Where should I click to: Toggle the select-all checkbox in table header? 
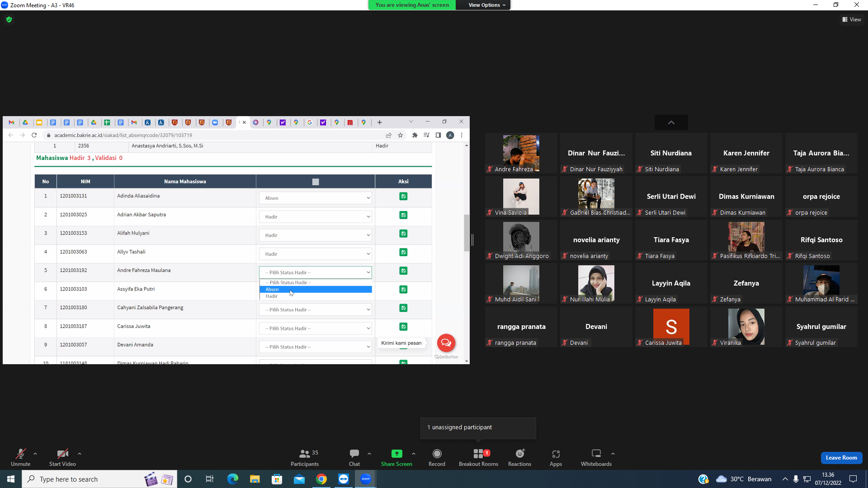316,182
